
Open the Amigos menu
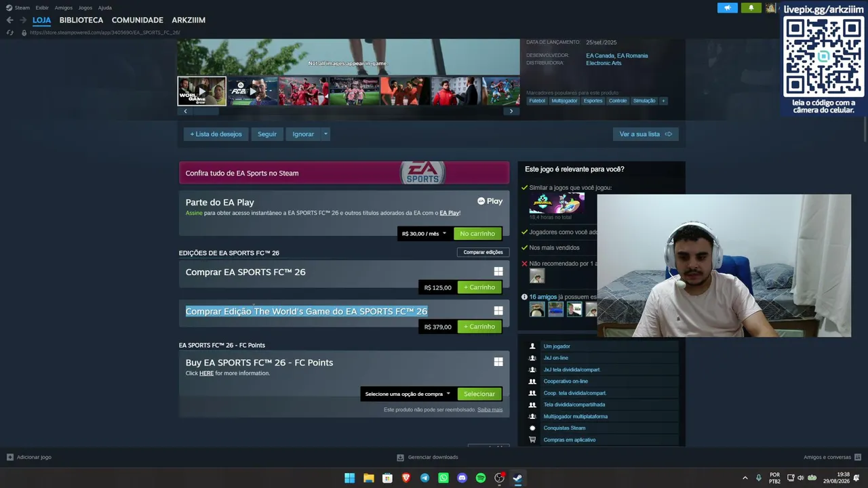64,7
